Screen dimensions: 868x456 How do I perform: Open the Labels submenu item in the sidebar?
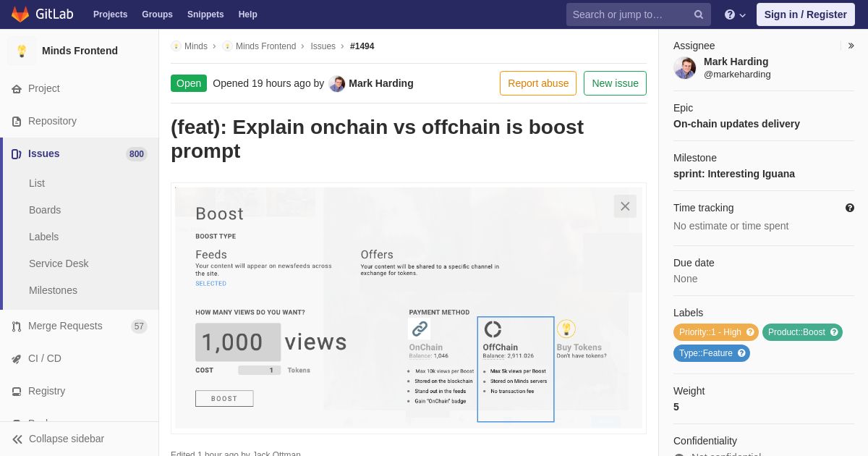[43, 237]
